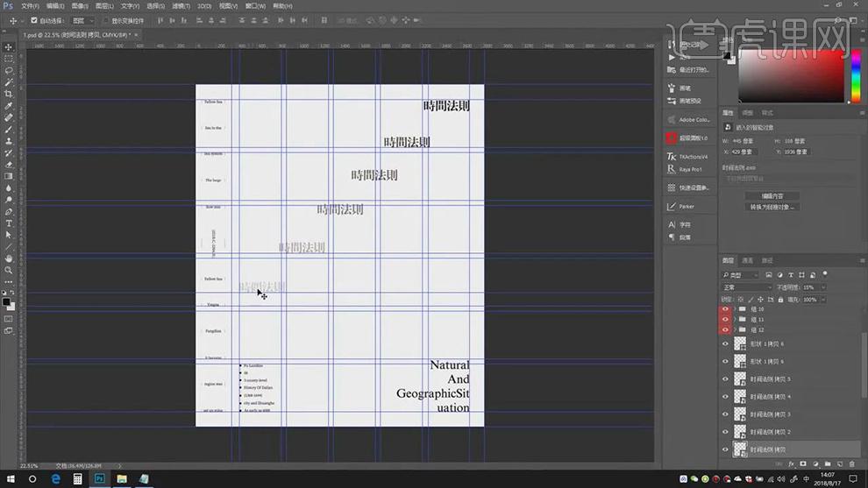Click the rainbow hue slider strip
868x488 pixels.
pyautogui.click(x=856, y=76)
